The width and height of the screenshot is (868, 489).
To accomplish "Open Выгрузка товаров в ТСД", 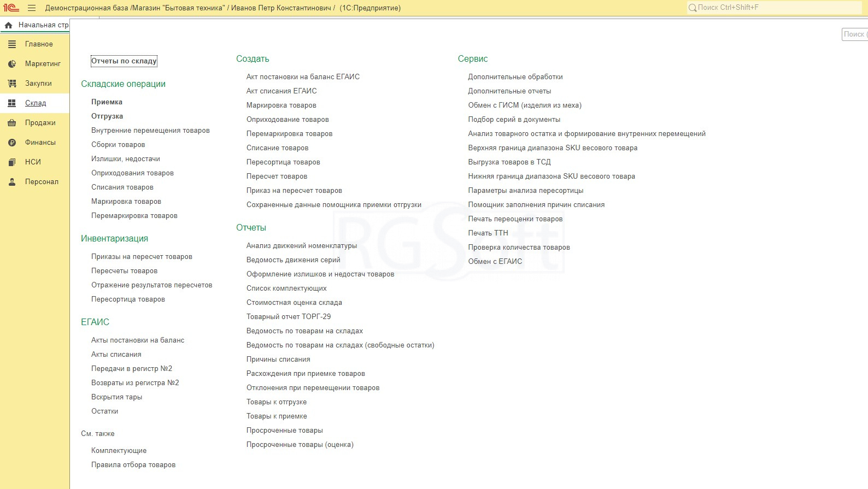I will [x=509, y=162].
